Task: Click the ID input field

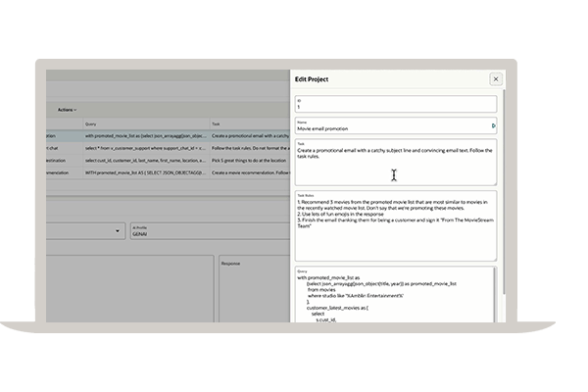Action: click(393, 104)
